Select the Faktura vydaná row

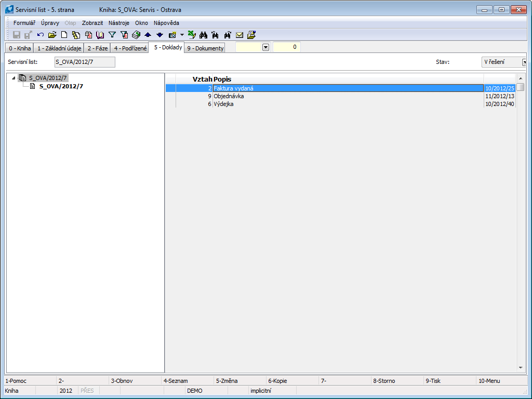coord(340,88)
